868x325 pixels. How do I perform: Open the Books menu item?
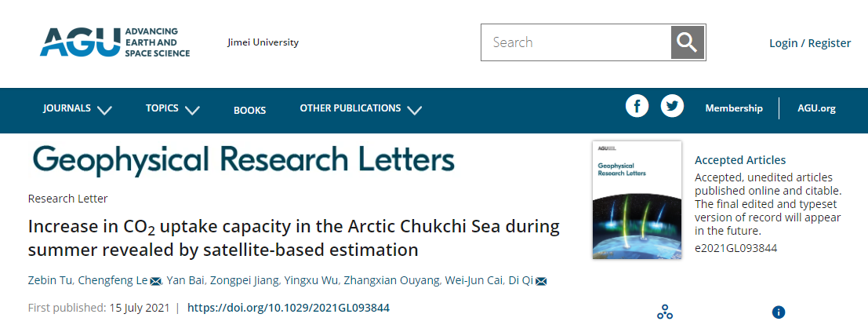click(x=249, y=110)
